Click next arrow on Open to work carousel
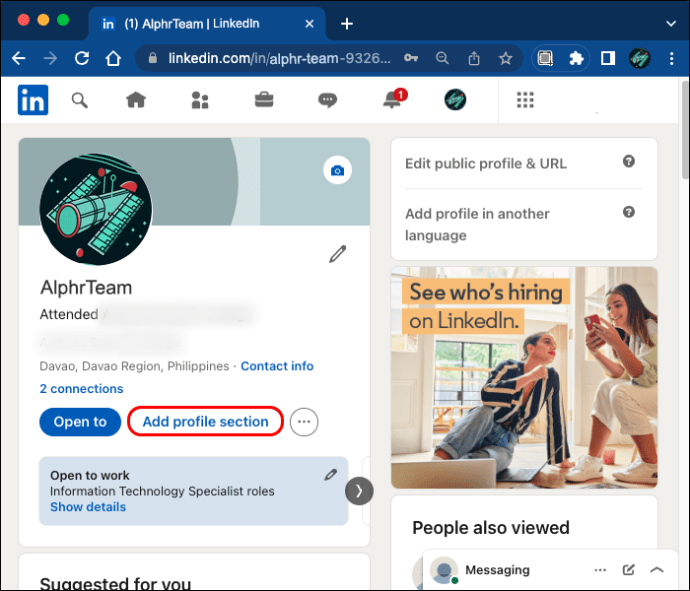690x591 pixels. 359,491
